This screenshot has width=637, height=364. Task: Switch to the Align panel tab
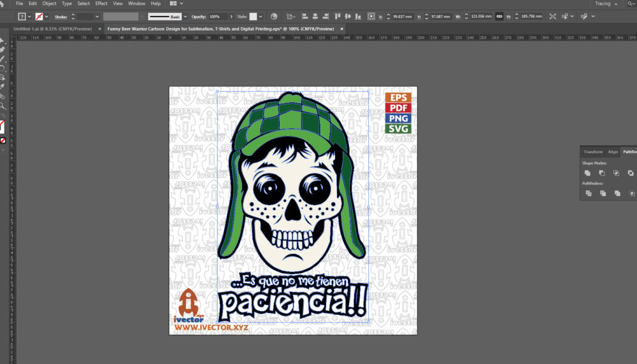[x=613, y=151]
